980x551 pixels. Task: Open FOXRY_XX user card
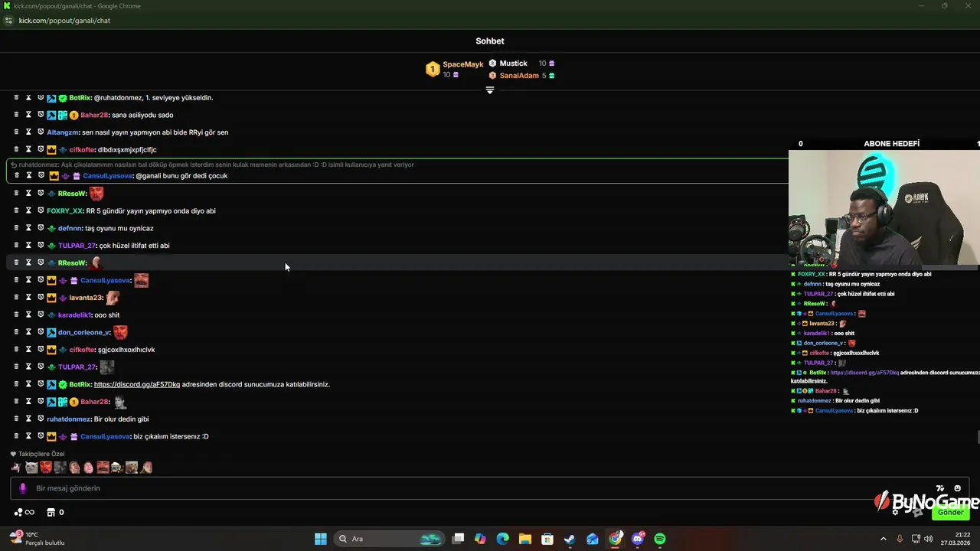tap(64, 210)
